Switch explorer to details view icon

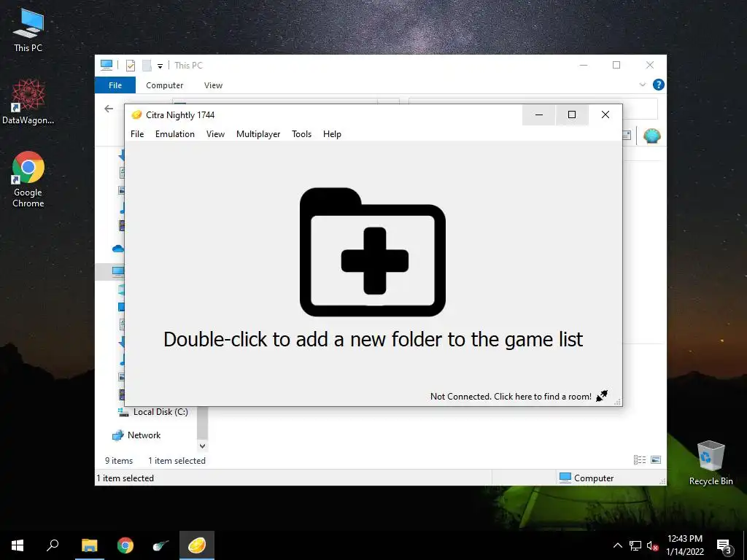(640, 459)
